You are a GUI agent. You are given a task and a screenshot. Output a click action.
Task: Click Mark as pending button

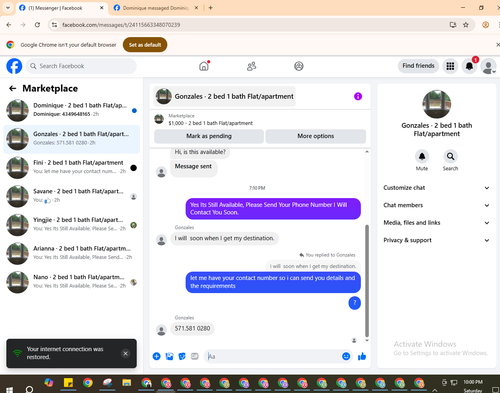[x=209, y=136]
